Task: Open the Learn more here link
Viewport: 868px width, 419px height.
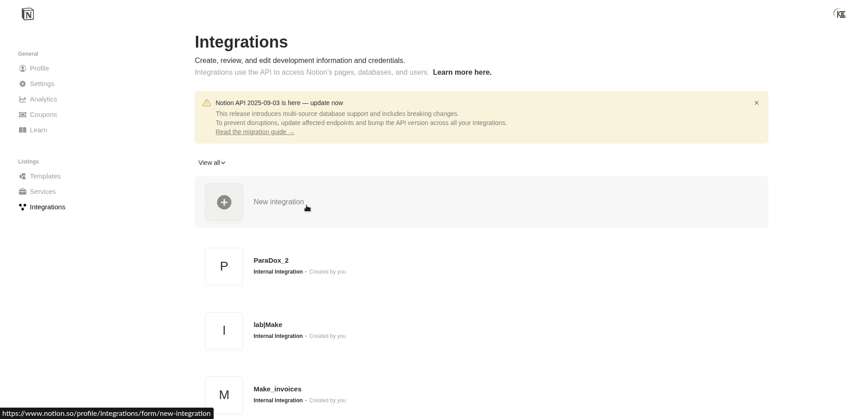Action: click(x=462, y=72)
